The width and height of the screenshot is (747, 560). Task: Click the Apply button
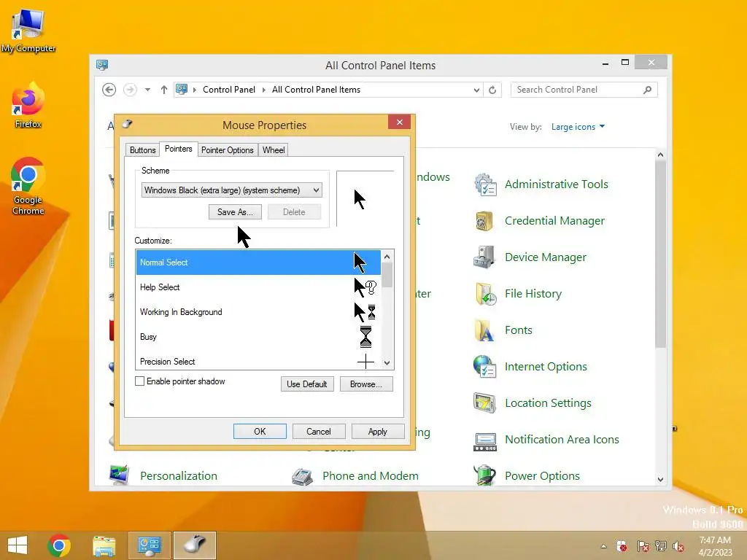click(x=377, y=432)
